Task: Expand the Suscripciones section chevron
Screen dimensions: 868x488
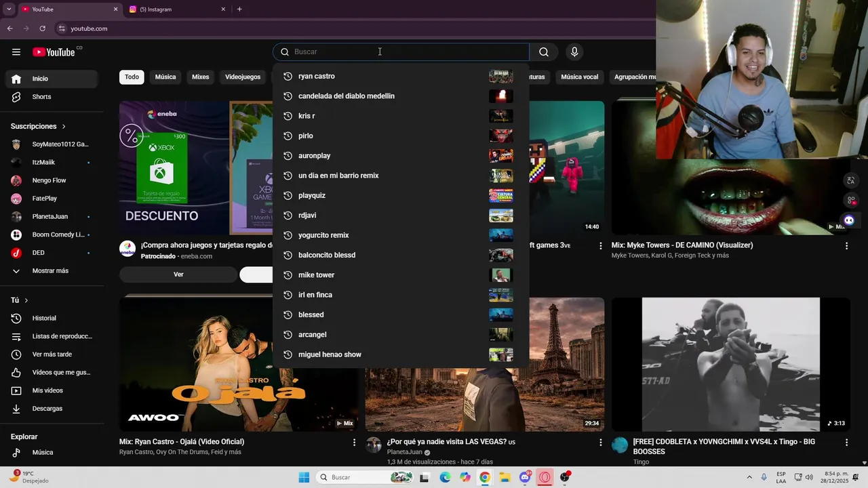Action: coord(64,127)
